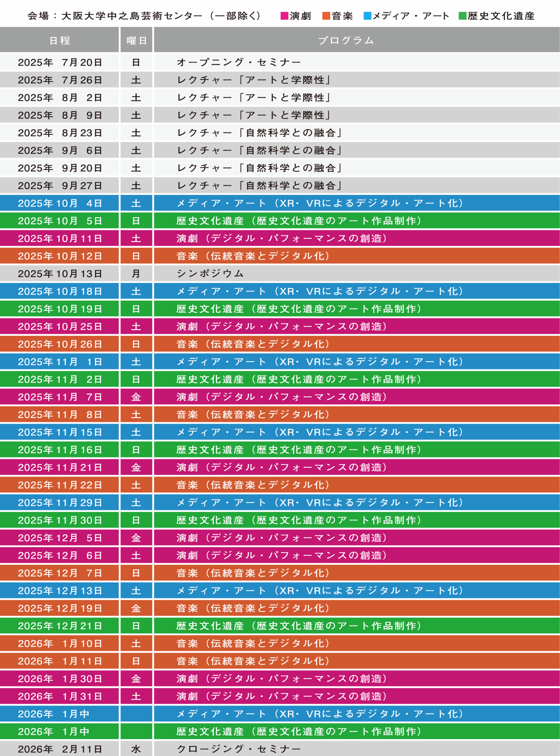Click the オープニング・セミナー program entry

[239, 62]
